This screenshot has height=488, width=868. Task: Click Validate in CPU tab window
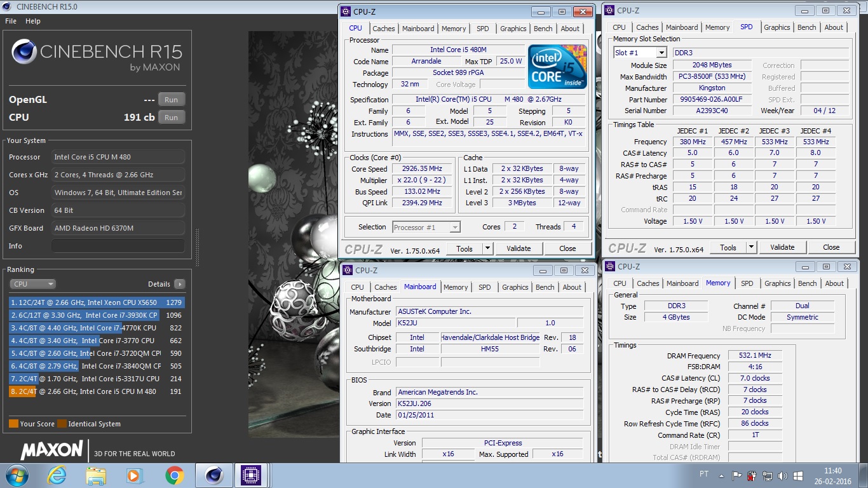[x=519, y=248]
